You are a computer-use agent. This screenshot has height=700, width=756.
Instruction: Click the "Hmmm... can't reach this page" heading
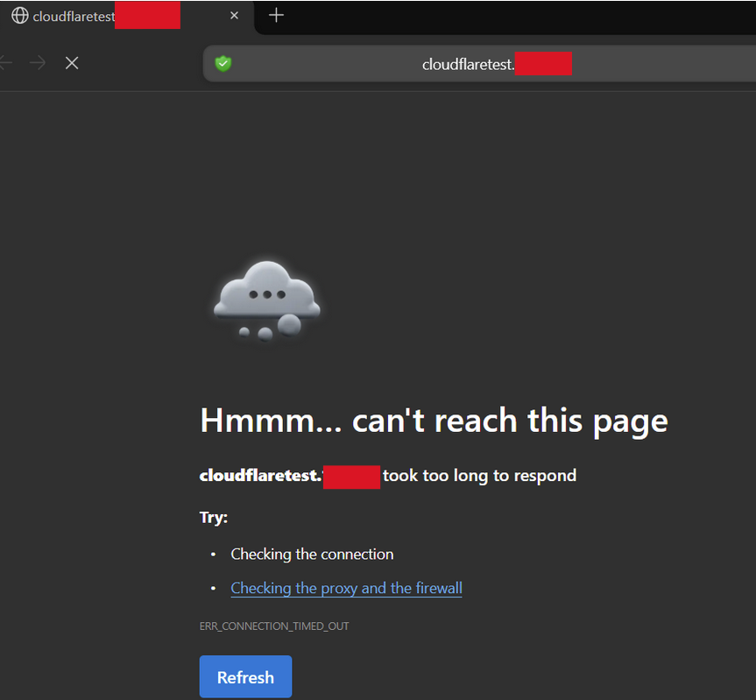434,421
